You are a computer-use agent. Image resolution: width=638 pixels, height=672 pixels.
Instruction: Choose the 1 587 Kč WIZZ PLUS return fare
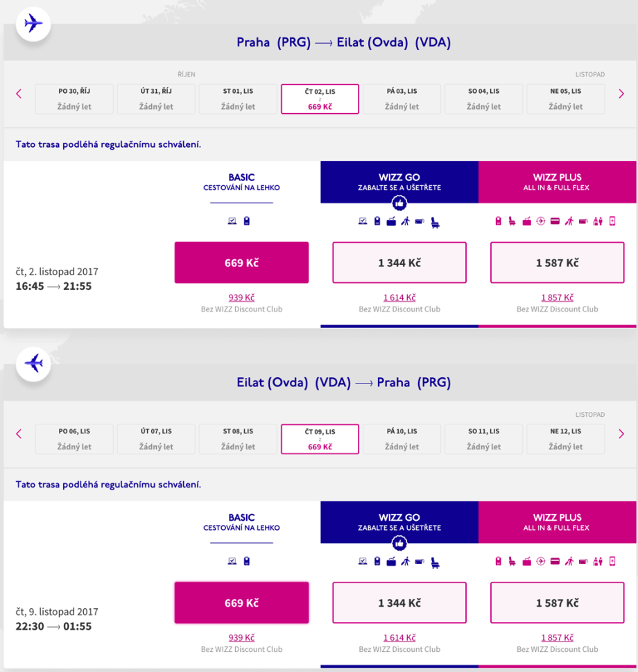tap(557, 603)
